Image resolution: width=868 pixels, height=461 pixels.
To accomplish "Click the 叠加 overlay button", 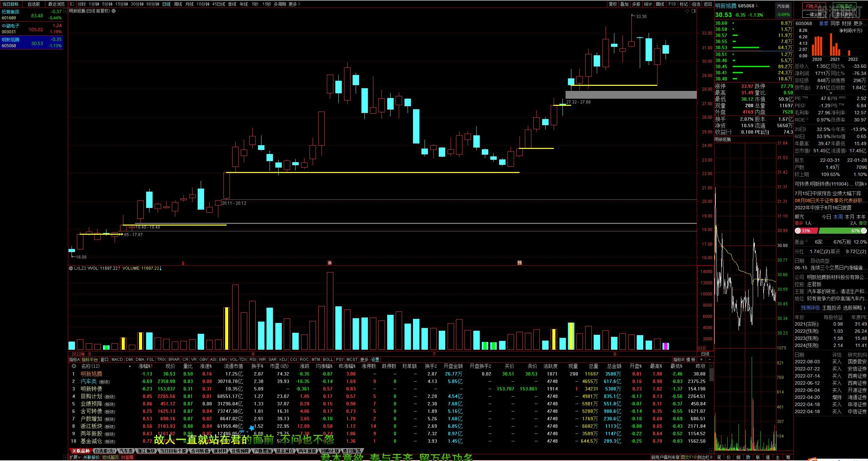I will point(625,4).
